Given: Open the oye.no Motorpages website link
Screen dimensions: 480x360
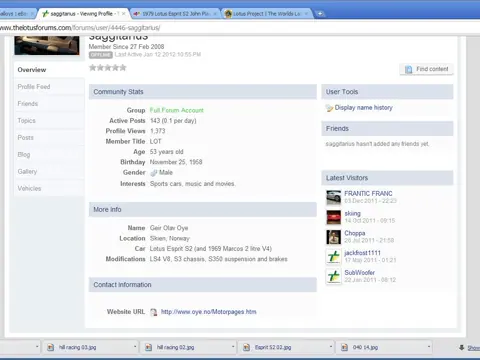Looking at the screenshot, I should 209,312.
